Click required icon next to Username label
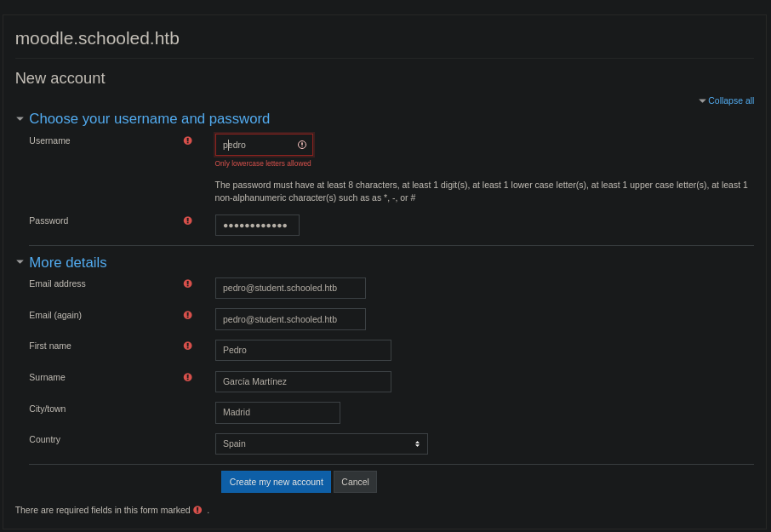Image resolution: width=771 pixels, height=532 pixels. click(x=188, y=140)
